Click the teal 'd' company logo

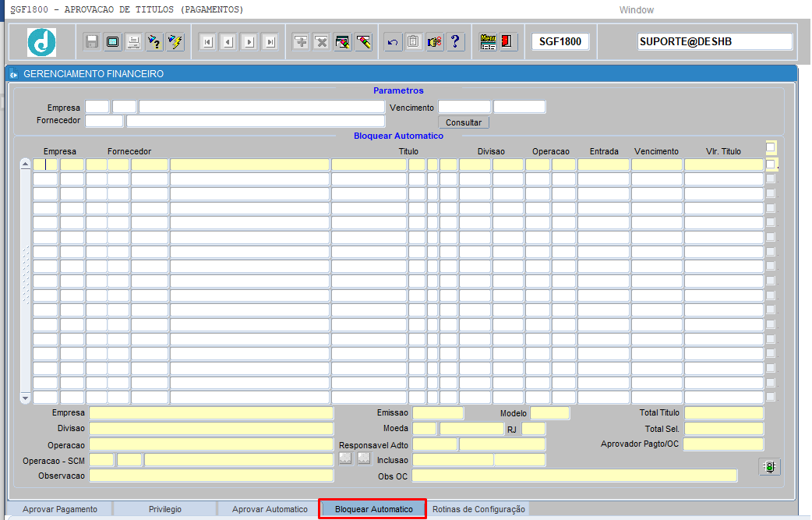(41, 42)
